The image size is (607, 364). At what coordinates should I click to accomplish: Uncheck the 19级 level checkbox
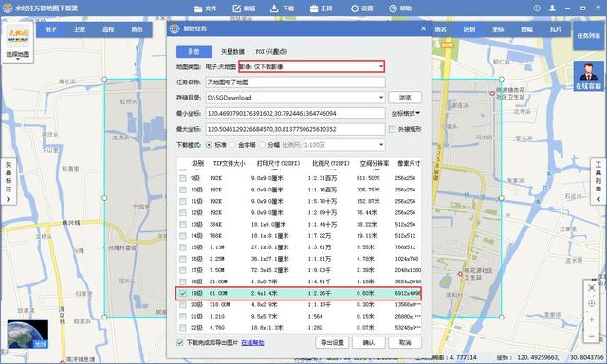point(183,293)
